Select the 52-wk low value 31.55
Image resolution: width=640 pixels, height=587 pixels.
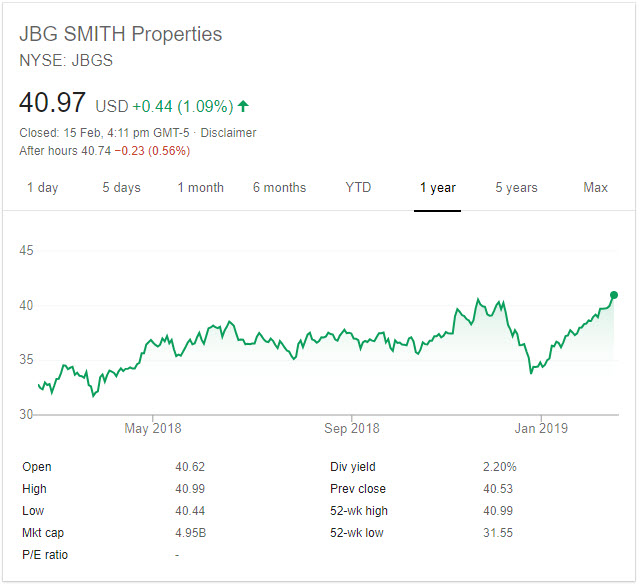point(498,533)
